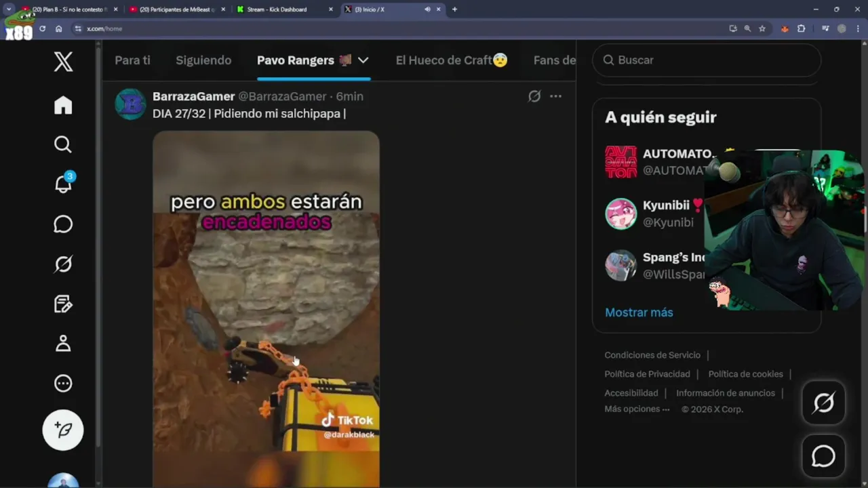Screen dimensions: 868x488
Task: Click the X logo in the sidebar
Action: 63,62
